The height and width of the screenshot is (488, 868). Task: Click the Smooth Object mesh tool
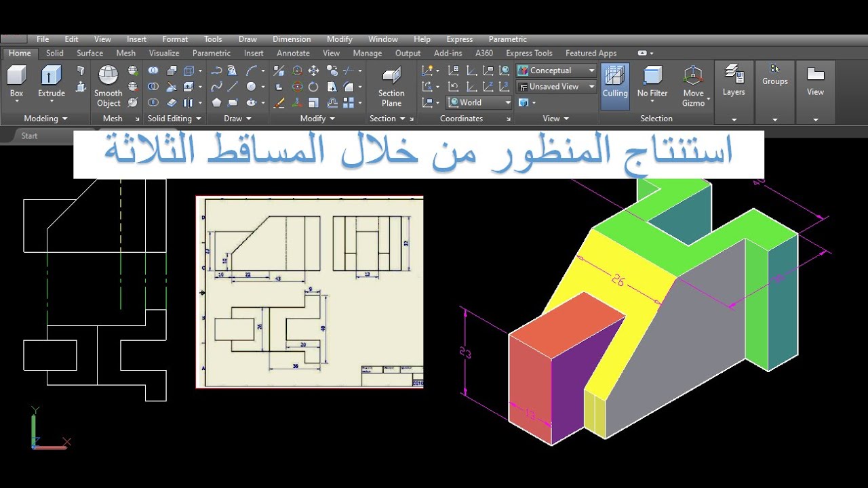(108, 86)
